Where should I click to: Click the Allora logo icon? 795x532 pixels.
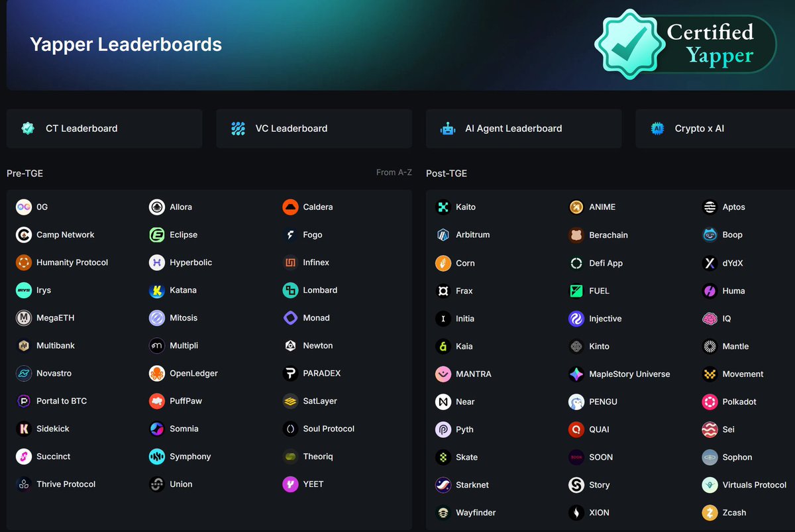(x=157, y=207)
